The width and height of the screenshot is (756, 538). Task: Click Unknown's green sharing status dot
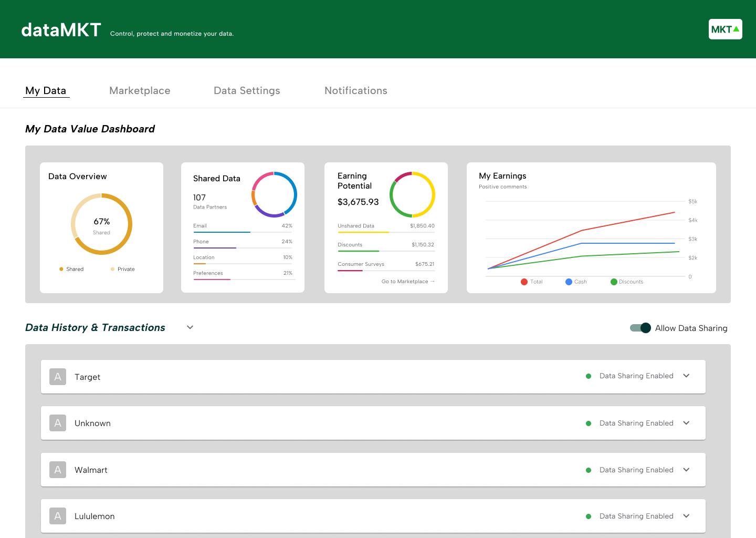tap(589, 423)
